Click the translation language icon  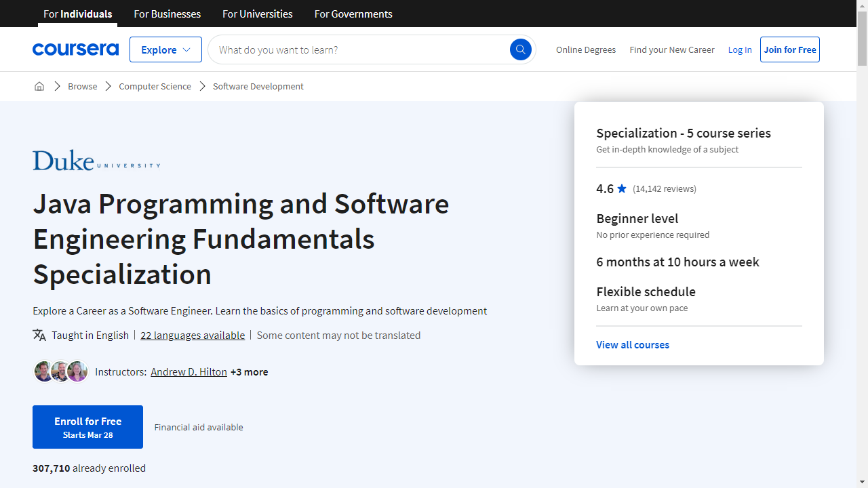[x=39, y=335]
